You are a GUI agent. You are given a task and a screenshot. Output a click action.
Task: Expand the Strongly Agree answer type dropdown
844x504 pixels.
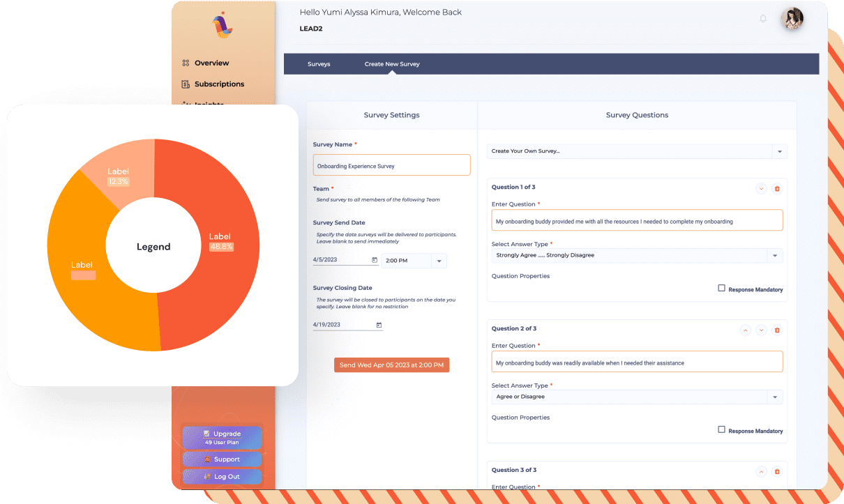pyautogui.click(x=774, y=256)
